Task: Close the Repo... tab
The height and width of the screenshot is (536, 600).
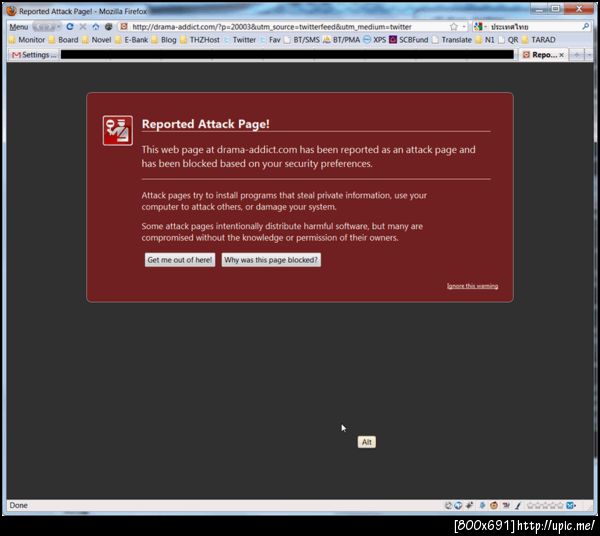Action: click(561, 55)
